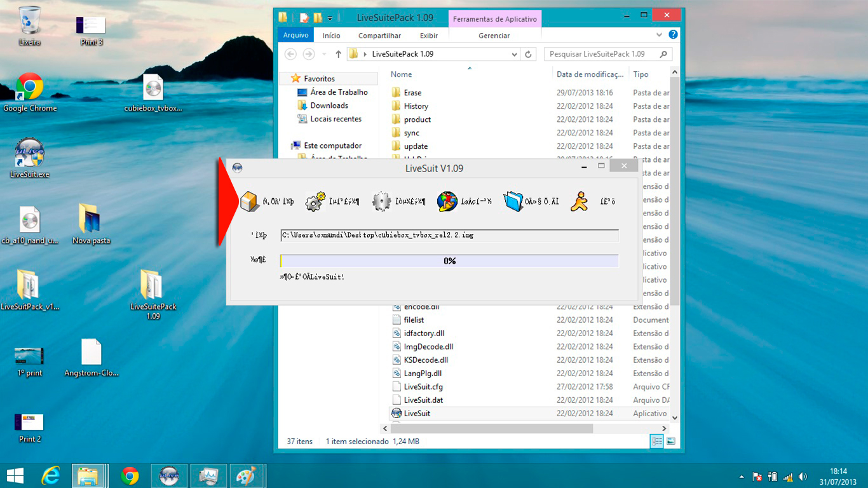The width and height of the screenshot is (868, 488).
Task: Sort by Tipo column header
Action: click(641, 74)
